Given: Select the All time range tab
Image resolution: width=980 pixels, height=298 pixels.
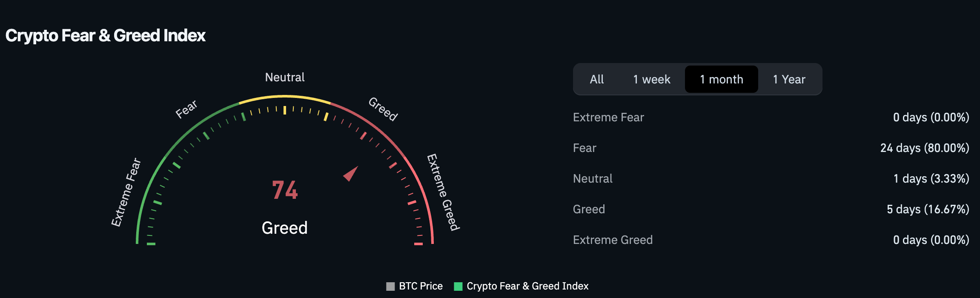Looking at the screenshot, I should pyautogui.click(x=596, y=79).
